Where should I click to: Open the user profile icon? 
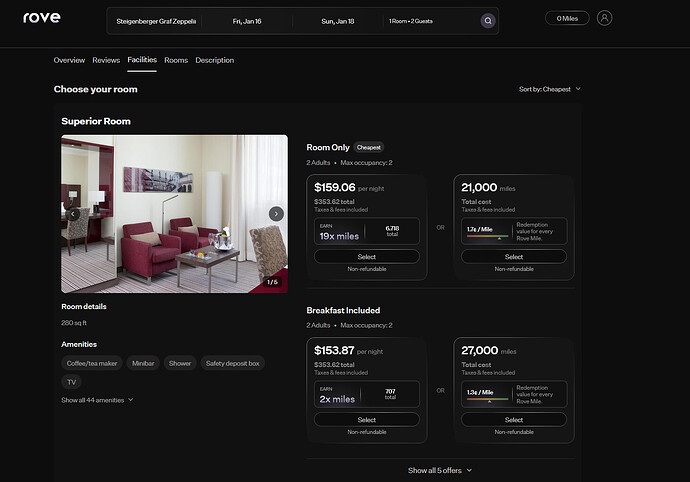click(604, 18)
